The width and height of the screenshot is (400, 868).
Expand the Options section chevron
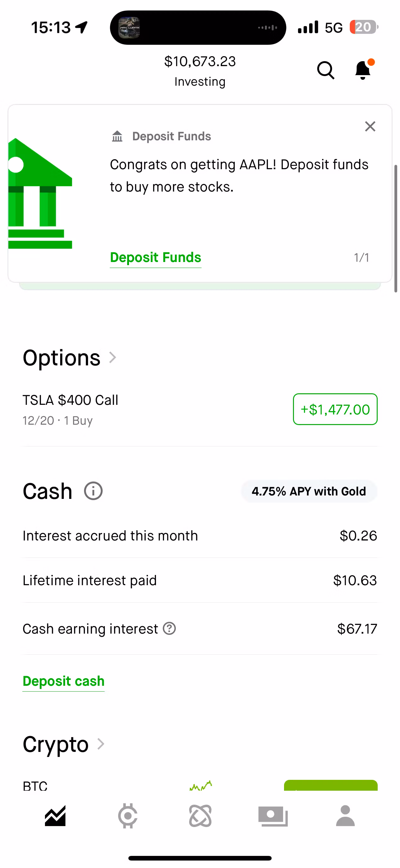tap(113, 358)
